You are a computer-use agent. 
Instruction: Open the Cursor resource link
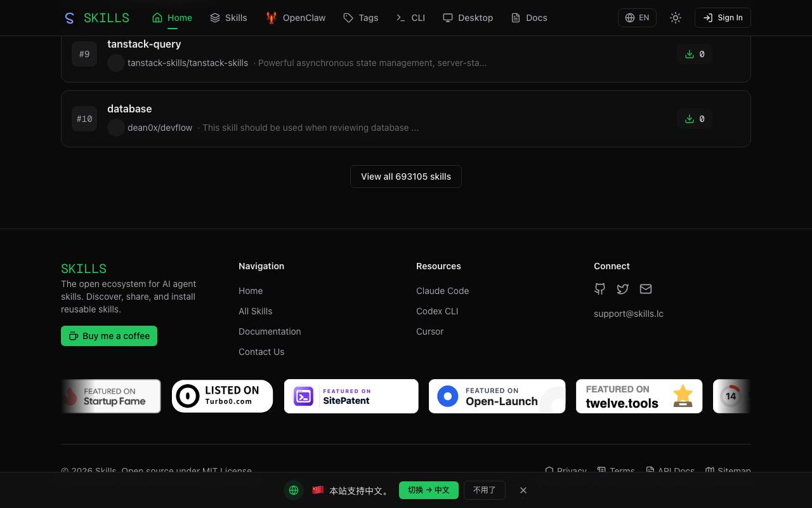pyautogui.click(x=429, y=331)
